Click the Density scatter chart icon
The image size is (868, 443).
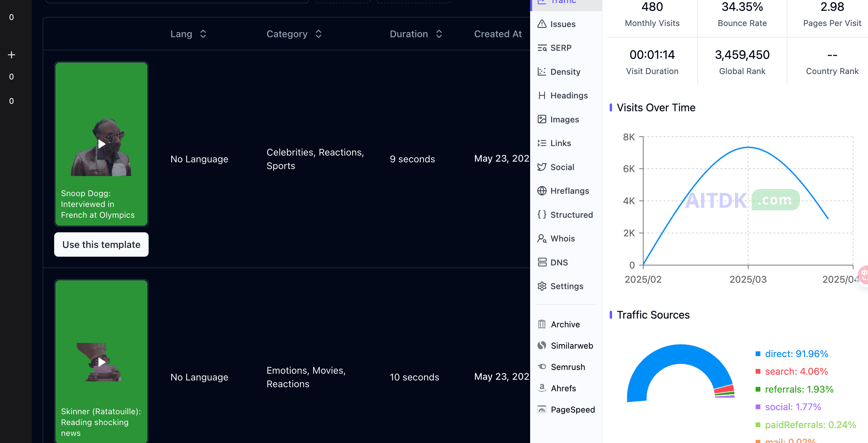click(x=542, y=72)
